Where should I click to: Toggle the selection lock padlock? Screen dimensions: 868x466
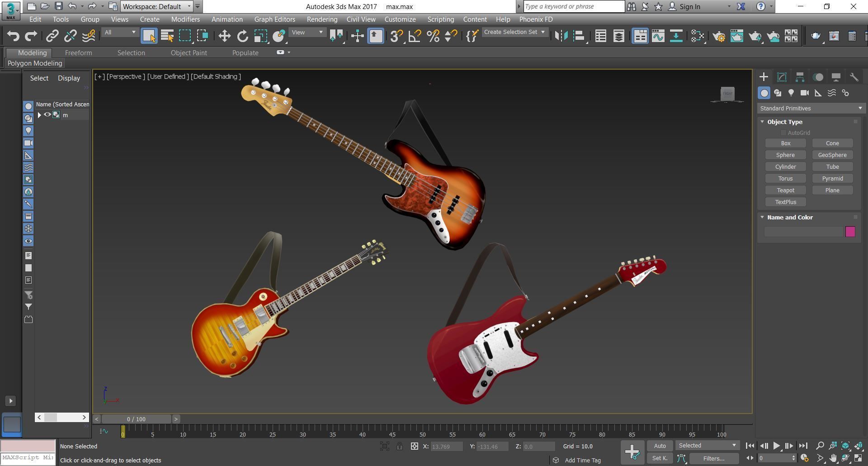400,447
